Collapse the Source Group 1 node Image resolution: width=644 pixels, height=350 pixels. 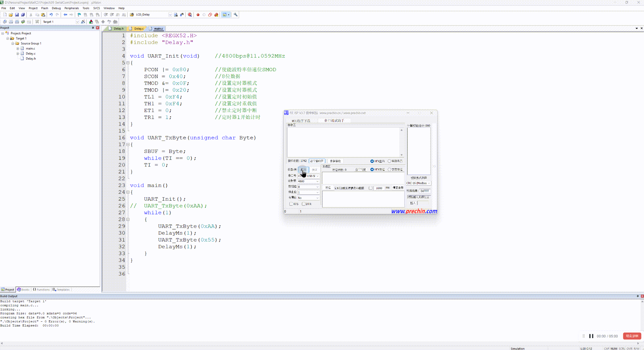(13, 44)
